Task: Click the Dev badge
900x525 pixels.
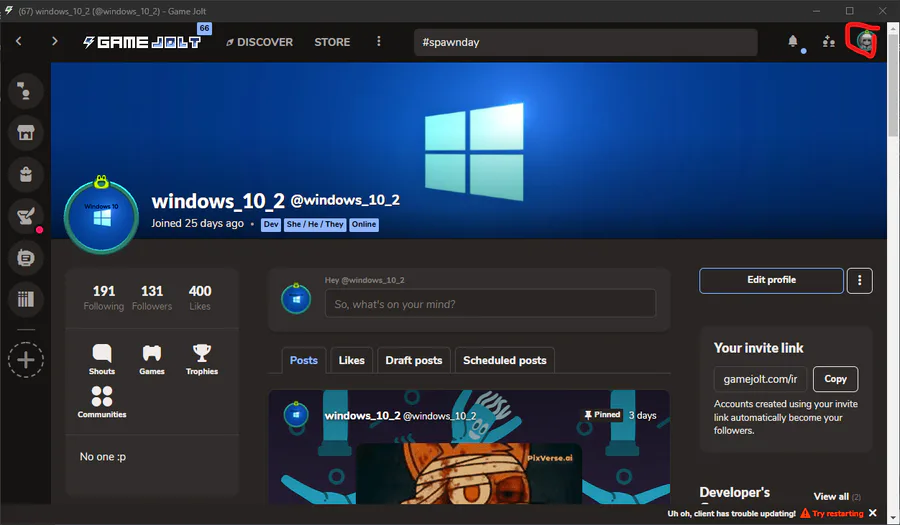Action: coord(271,224)
